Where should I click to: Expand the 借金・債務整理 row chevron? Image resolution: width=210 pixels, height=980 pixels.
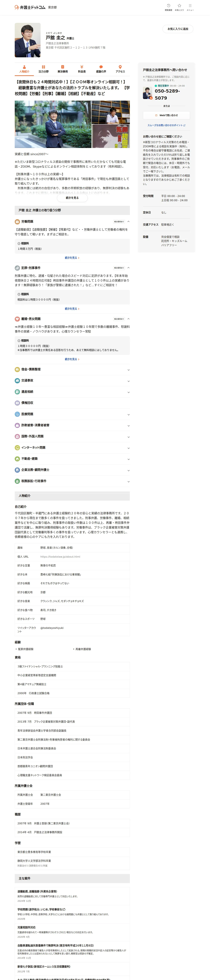128,370
